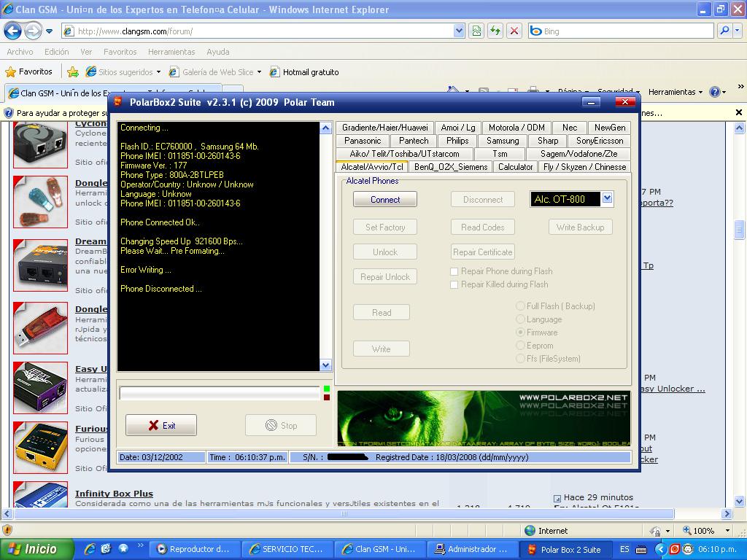
Task: Click the Connect button
Action: point(385,200)
